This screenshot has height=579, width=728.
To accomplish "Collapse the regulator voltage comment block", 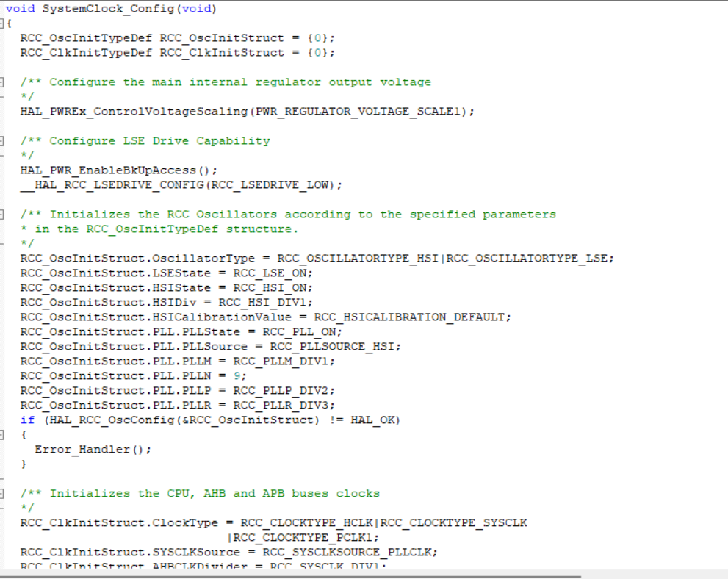I will pos(3,82).
